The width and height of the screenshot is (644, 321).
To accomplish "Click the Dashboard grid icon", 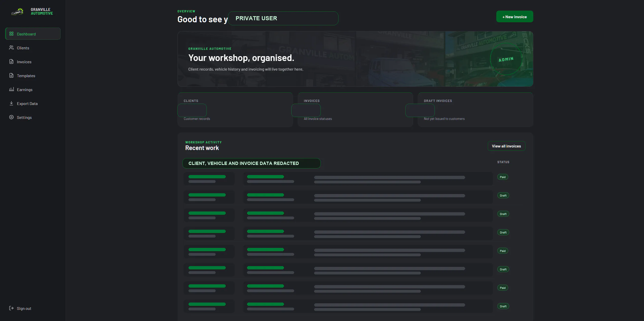I will (x=11, y=34).
